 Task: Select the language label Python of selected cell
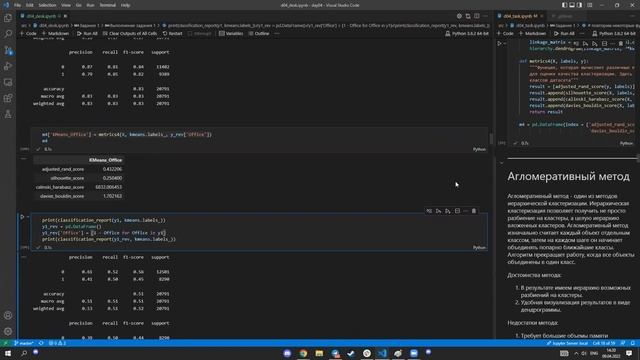click(x=479, y=247)
